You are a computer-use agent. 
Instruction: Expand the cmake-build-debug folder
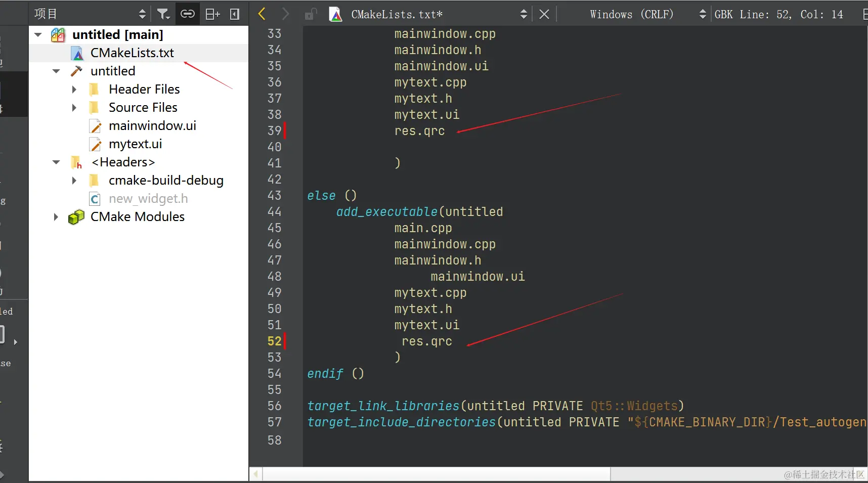74,181
